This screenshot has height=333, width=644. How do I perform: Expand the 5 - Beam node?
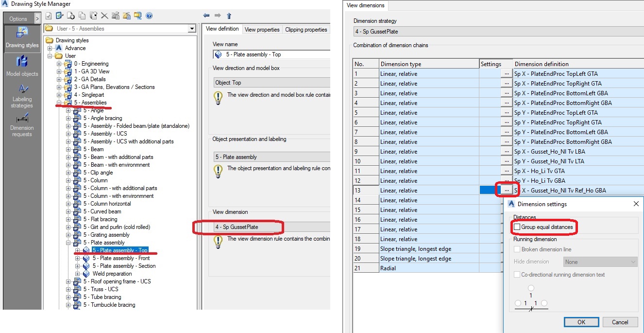pyautogui.click(x=68, y=149)
